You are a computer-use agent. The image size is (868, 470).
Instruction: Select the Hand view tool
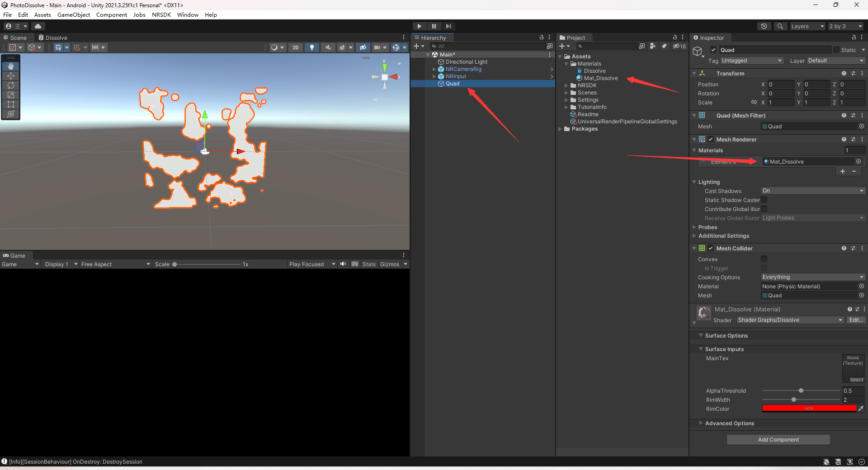pos(11,66)
